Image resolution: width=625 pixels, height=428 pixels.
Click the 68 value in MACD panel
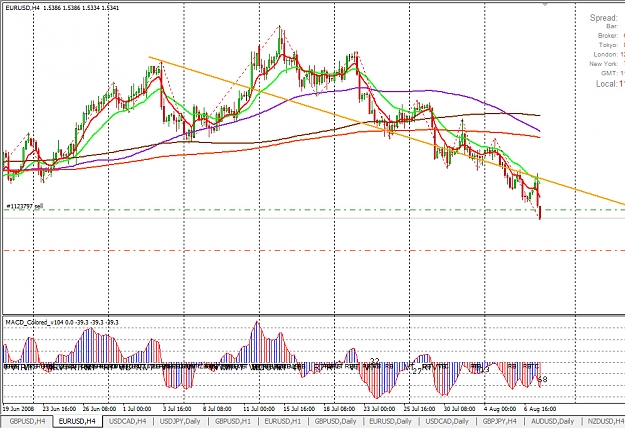(x=542, y=379)
